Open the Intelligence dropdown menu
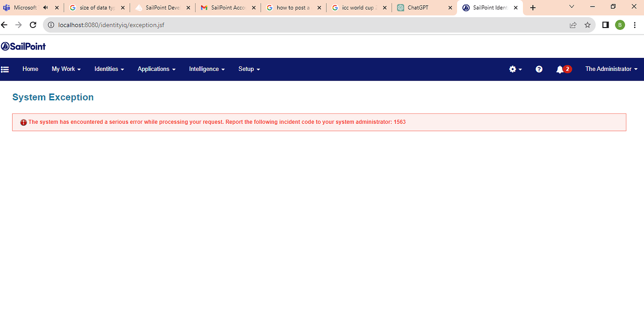 pyautogui.click(x=206, y=69)
